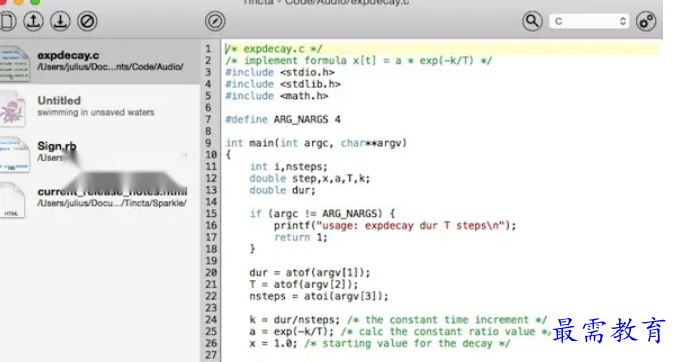Click the '<stdio.h>' include text

tap(307, 72)
